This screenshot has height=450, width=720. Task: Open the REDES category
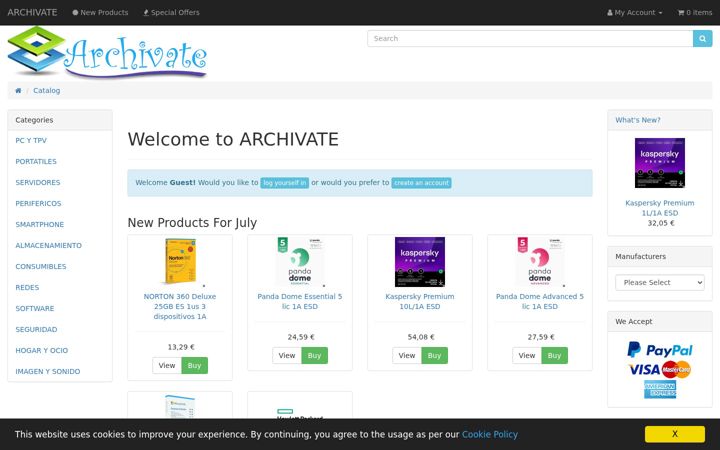click(27, 287)
